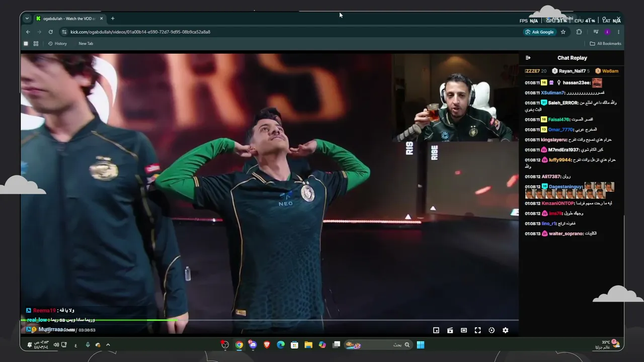This screenshot has height=362, width=644.
Task: Create a clip with the clapperboard icon
Action: pos(450,330)
